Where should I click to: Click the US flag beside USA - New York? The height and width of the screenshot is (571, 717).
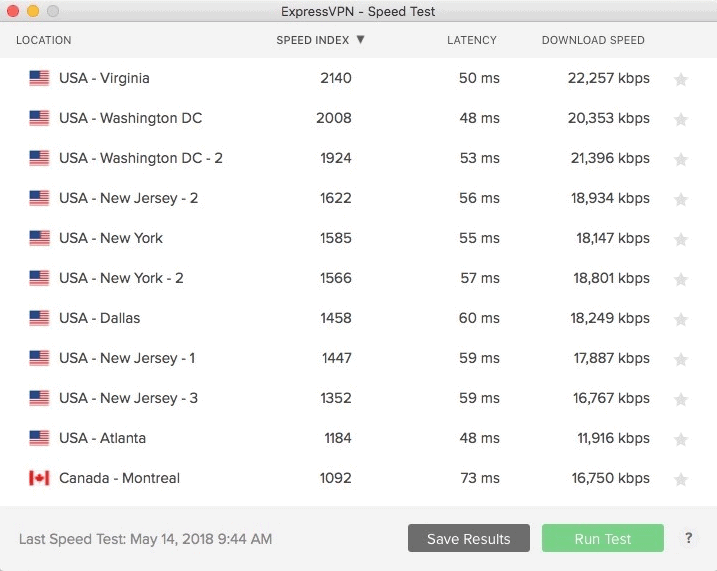coord(39,238)
